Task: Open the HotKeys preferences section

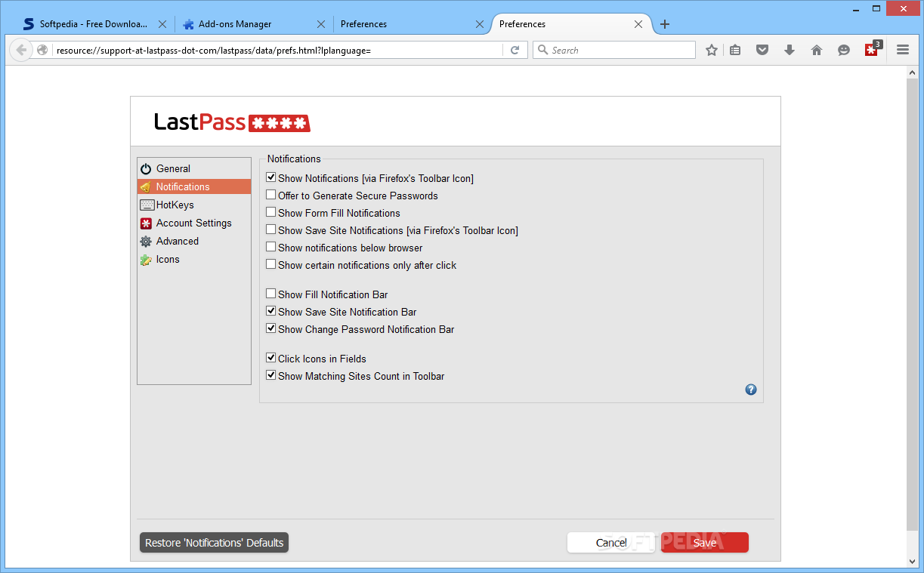Action: (x=194, y=205)
